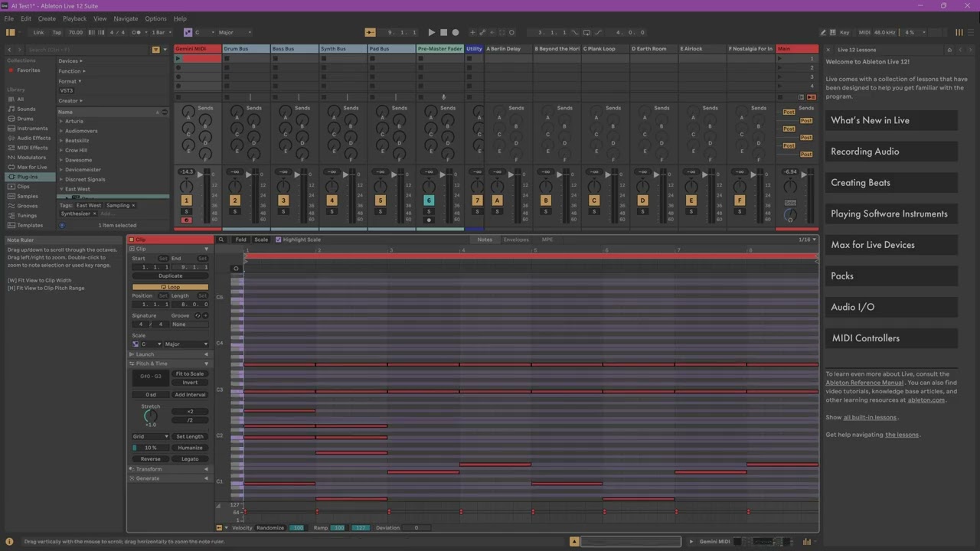
Task: Toggle the browser show/hide icon at top-left
Action: tap(10, 32)
